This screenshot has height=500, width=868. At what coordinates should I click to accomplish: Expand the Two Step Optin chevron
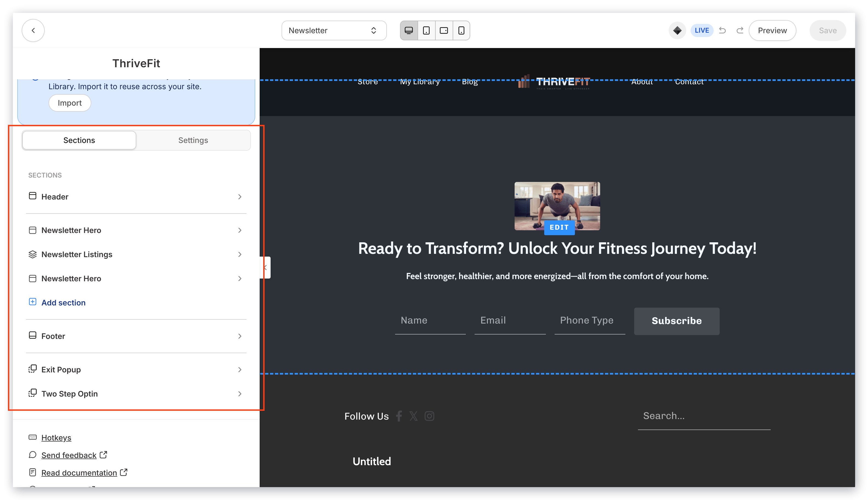pyautogui.click(x=240, y=394)
